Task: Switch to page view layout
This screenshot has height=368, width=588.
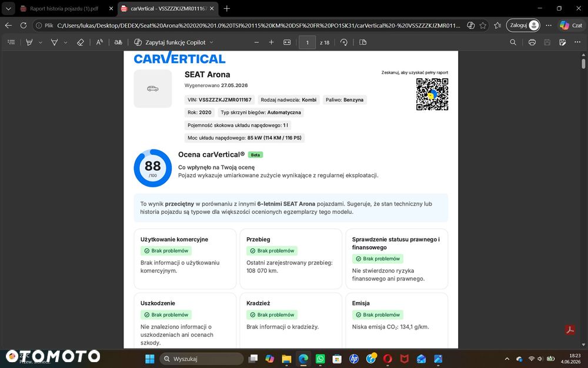Action: tap(363, 42)
